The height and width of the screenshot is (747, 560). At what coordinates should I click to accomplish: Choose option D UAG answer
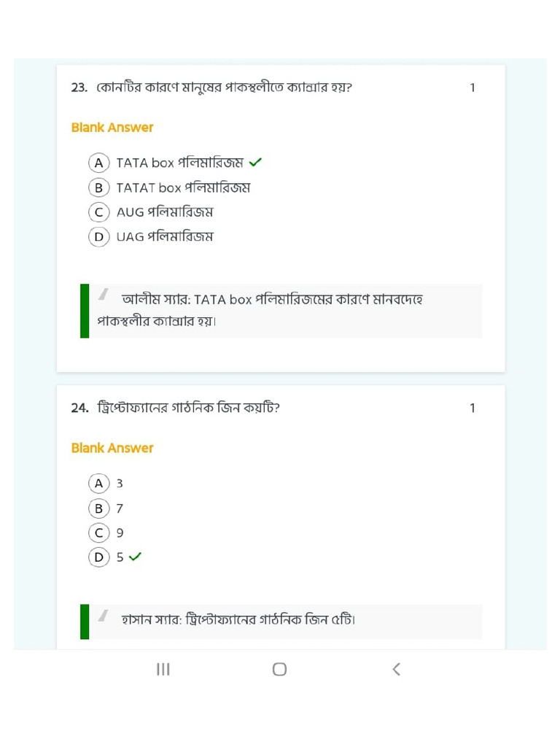(x=98, y=236)
